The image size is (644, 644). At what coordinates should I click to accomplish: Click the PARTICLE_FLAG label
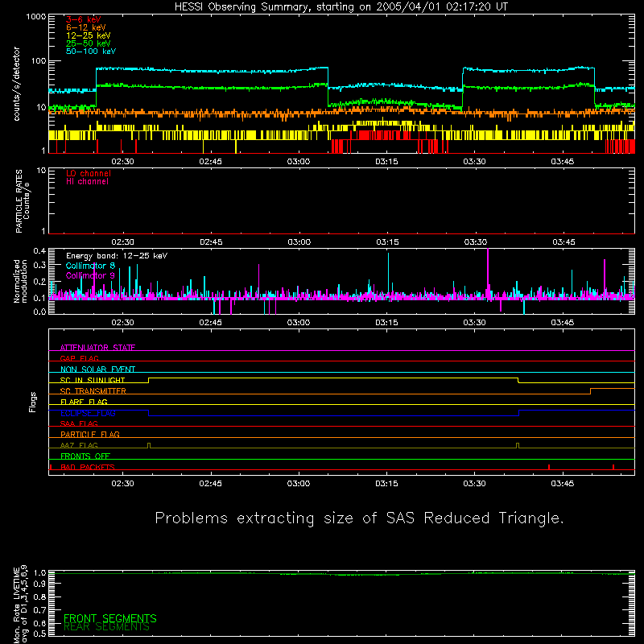click(x=90, y=434)
